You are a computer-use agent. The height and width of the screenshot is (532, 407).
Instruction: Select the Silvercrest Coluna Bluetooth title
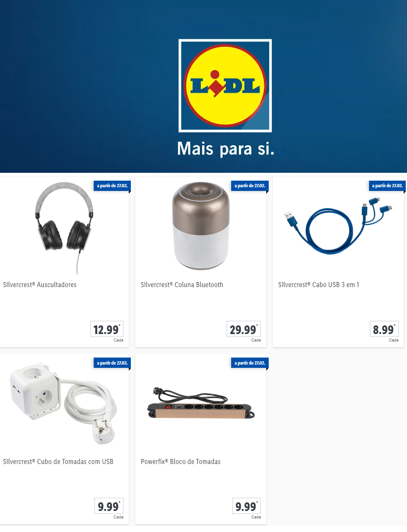pos(182,285)
